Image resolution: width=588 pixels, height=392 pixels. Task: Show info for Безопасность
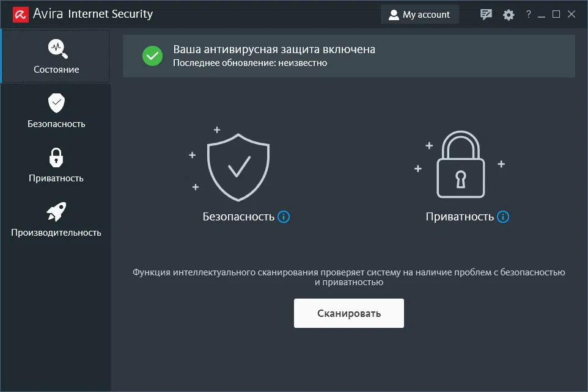(284, 217)
